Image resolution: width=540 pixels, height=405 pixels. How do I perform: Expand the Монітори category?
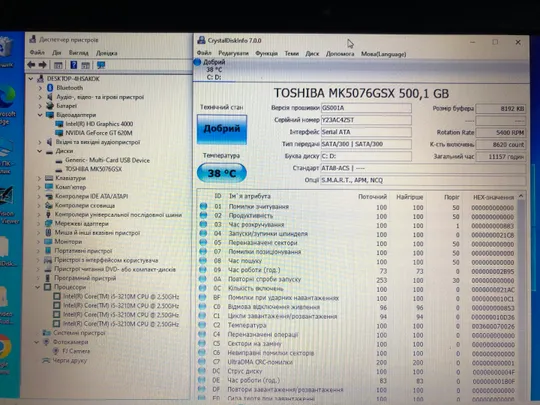pyautogui.click(x=39, y=242)
